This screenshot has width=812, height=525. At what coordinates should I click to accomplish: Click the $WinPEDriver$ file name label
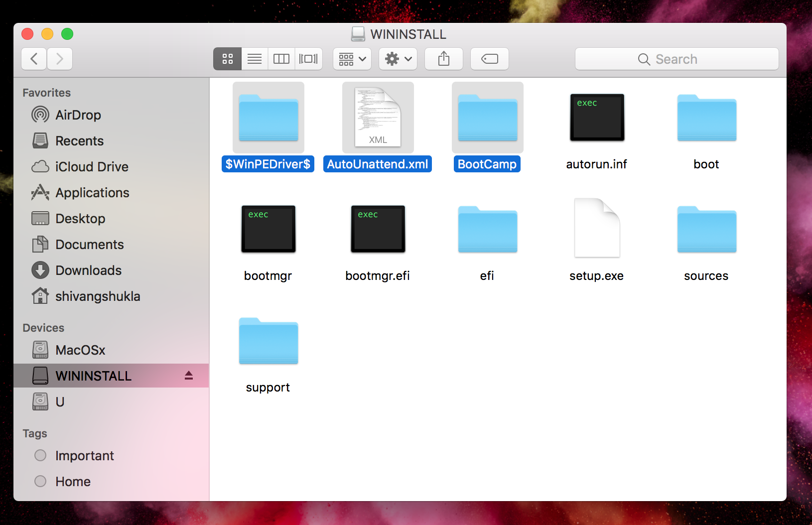coord(268,164)
